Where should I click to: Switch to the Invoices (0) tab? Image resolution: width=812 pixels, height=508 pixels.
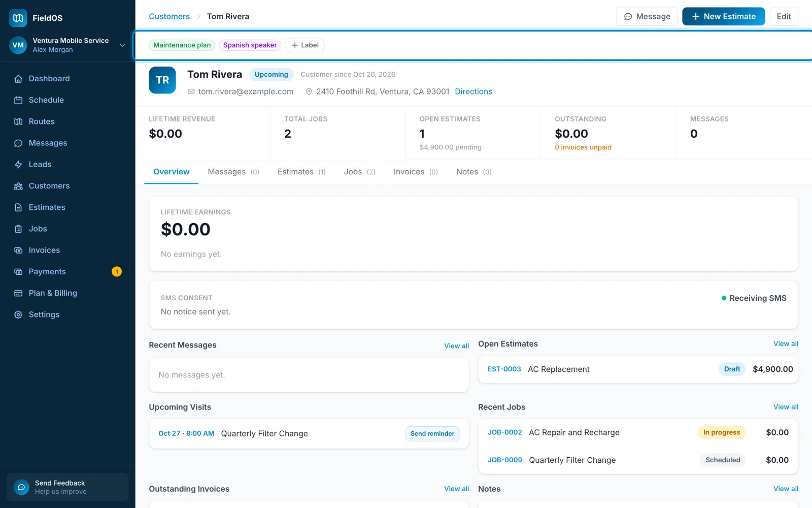click(x=416, y=172)
